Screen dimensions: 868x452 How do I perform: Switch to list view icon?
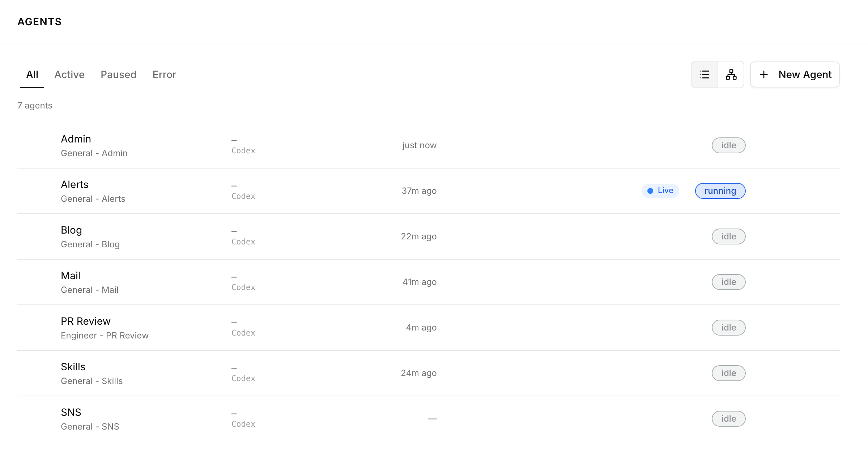(705, 74)
